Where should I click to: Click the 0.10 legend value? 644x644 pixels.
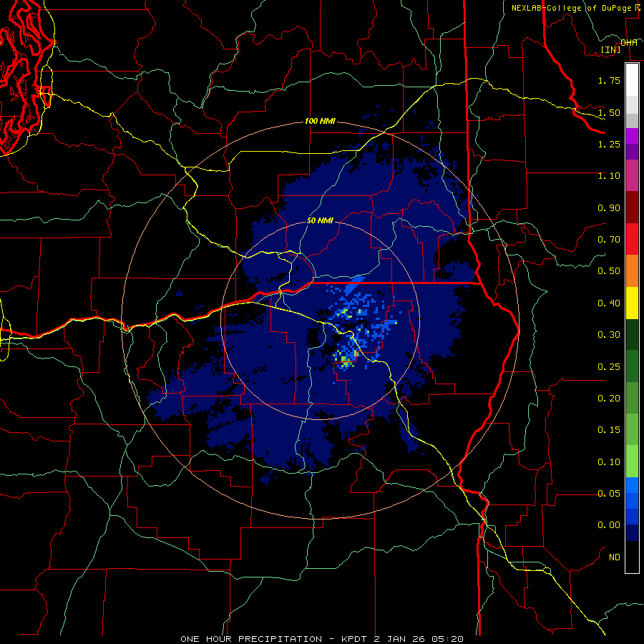pyautogui.click(x=609, y=462)
